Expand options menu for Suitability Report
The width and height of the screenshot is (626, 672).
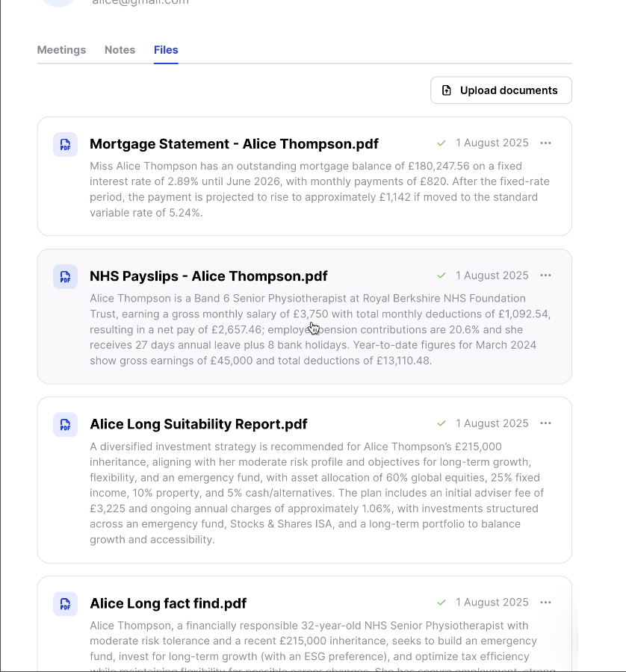coord(545,423)
